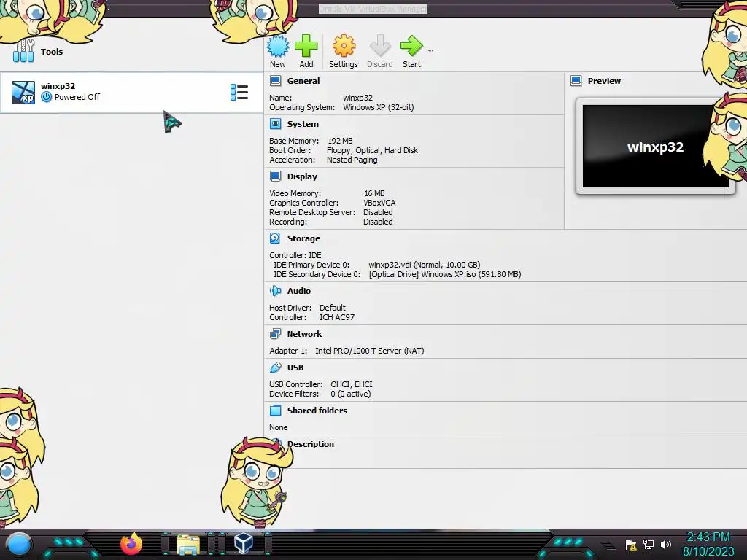The width and height of the screenshot is (747, 560).
Task: Start the VM with the green arrow
Action: (411, 46)
